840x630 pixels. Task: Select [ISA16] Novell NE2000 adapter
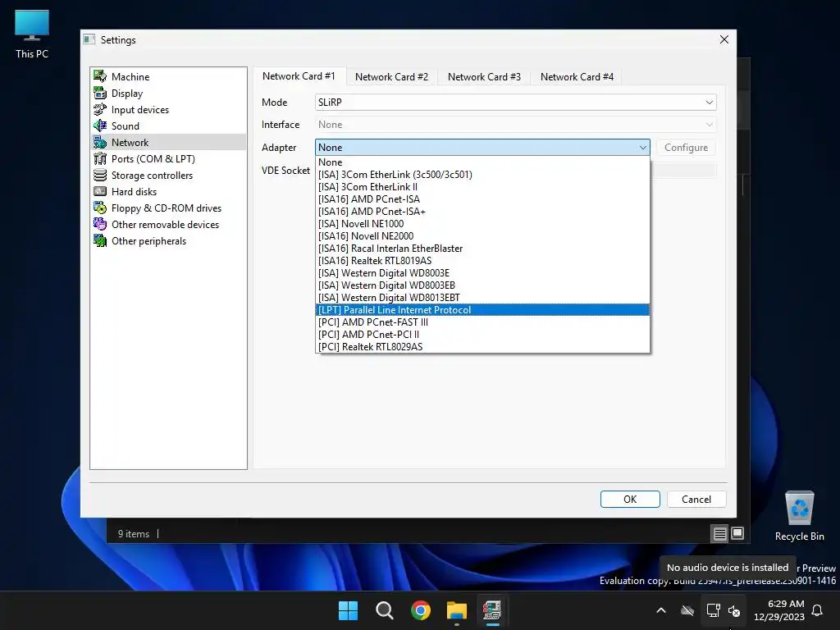point(482,235)
